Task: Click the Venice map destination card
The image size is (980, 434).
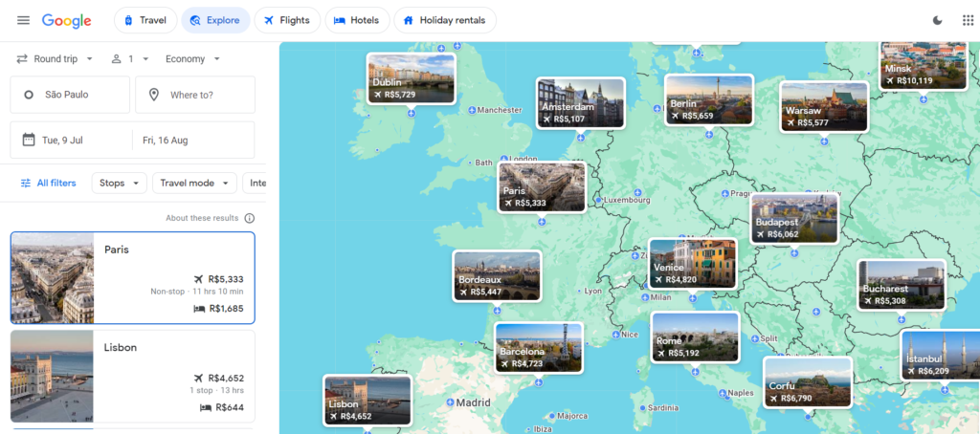Action: click(693, 263)
